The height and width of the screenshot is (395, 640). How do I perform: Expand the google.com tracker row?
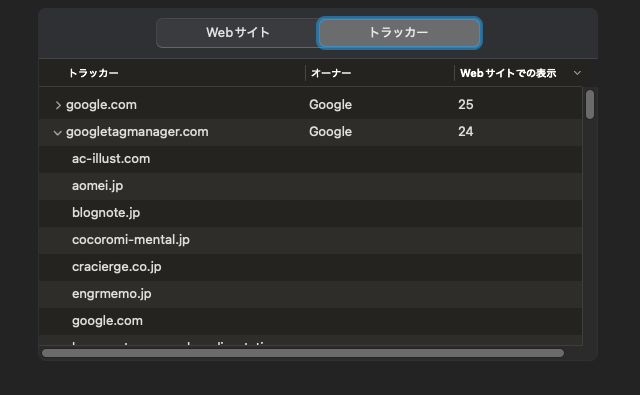point(58,105)
